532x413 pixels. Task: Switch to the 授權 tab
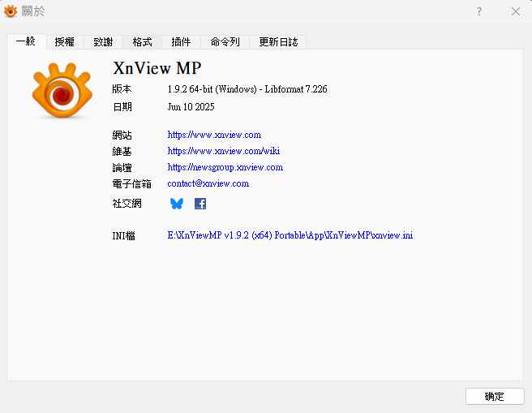click(x=66, y=41)
